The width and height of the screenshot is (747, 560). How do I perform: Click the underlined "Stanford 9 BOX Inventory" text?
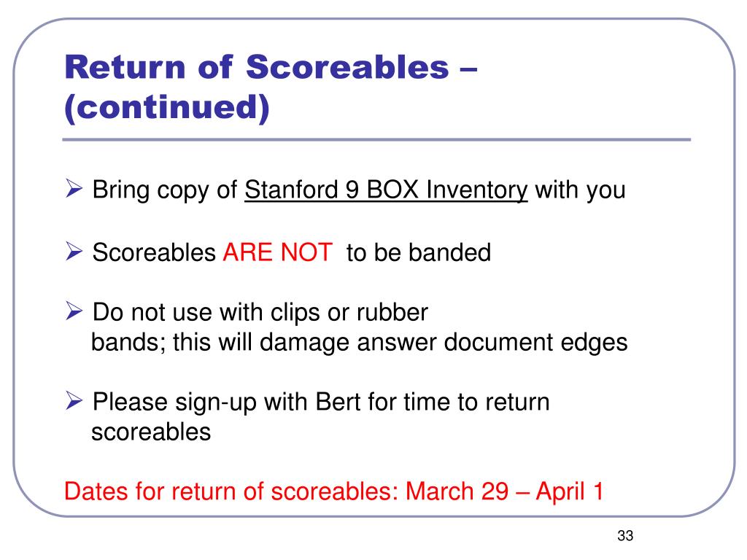(x=386, y=190)
